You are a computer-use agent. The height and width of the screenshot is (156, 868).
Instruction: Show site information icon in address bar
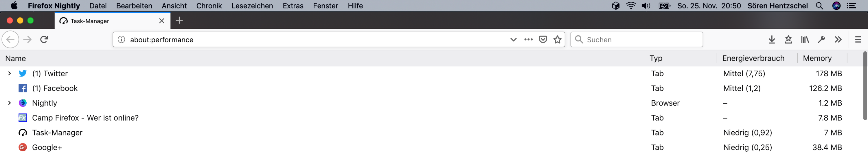click(x=121, y=39)
